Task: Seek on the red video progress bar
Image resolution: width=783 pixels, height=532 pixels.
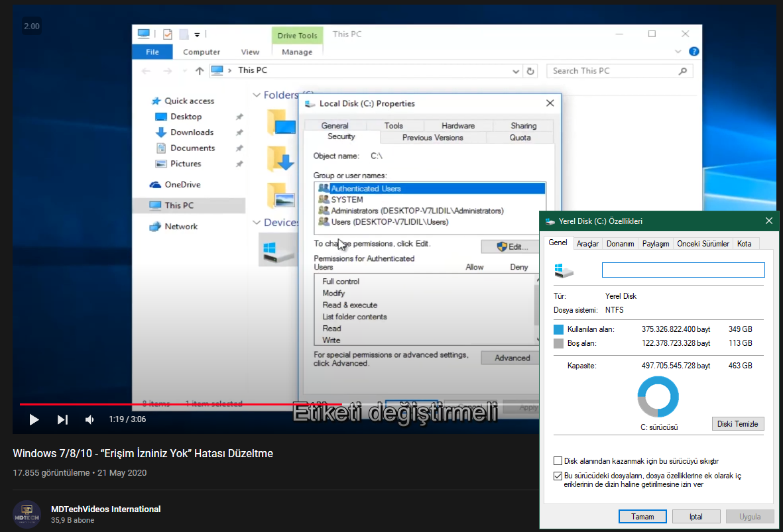Action: (x=181, y=403)
